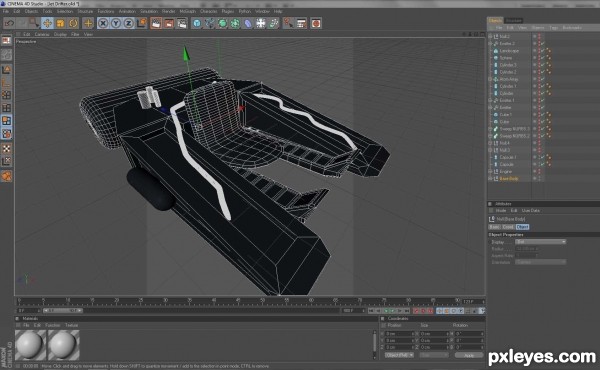Expand the Engine null object
This screenshot has height=370, width=600.
pos(491,171)
